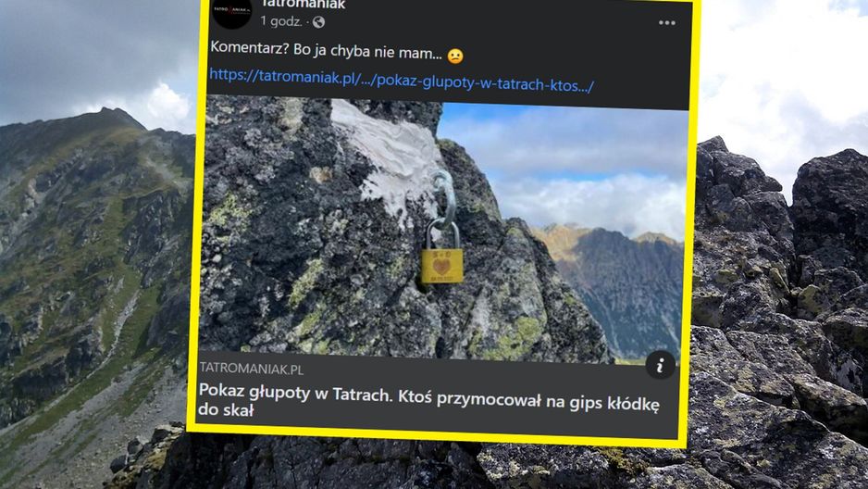Image resolution: width=868 pixels, height=489 pixels.
Task: Click the Tatromaniak page name
Action: [303, 5]
